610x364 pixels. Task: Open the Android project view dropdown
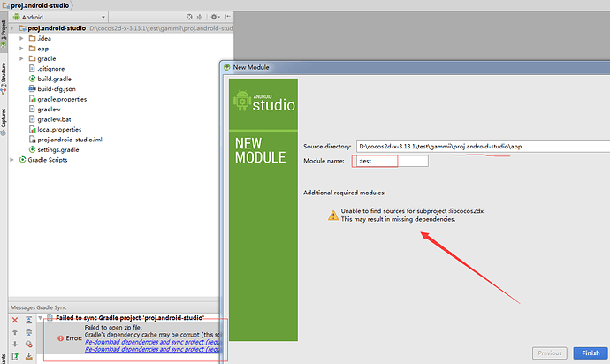pyautogui.click(x=59, y=17)
